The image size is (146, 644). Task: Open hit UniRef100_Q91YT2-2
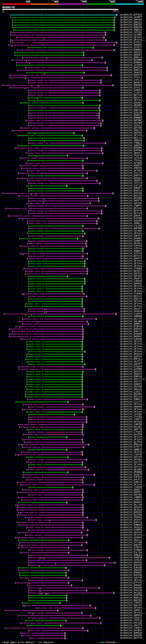tap(132, 379)
